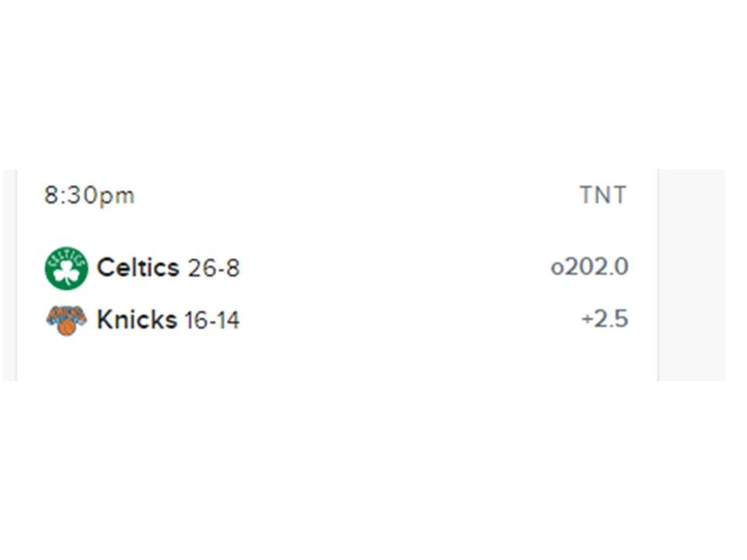This screenshot has height=560, width=747.
Task: Click the 8:30pm game start time
Action: tap(89, 195)
